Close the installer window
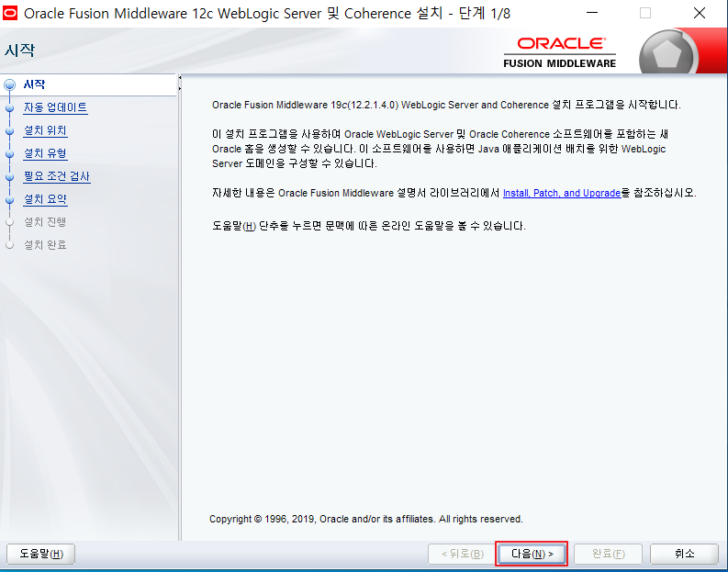The height and width of the screenshot is (572, 728). pos(700,13)
